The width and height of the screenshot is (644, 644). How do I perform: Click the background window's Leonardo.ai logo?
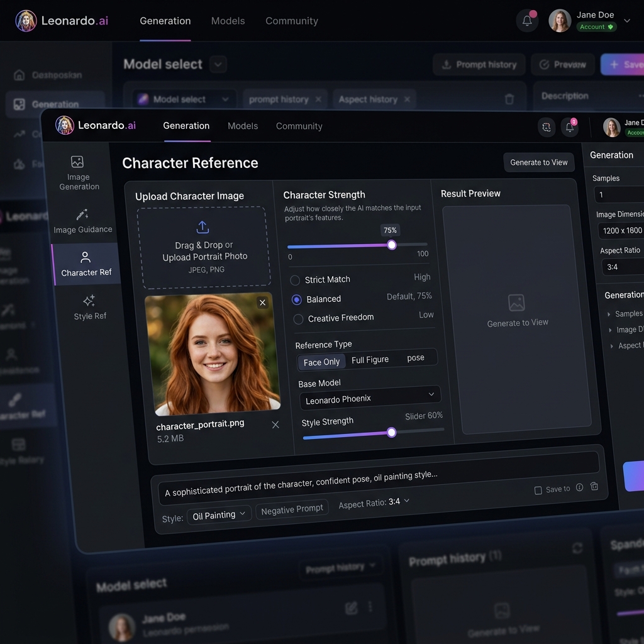62,21
